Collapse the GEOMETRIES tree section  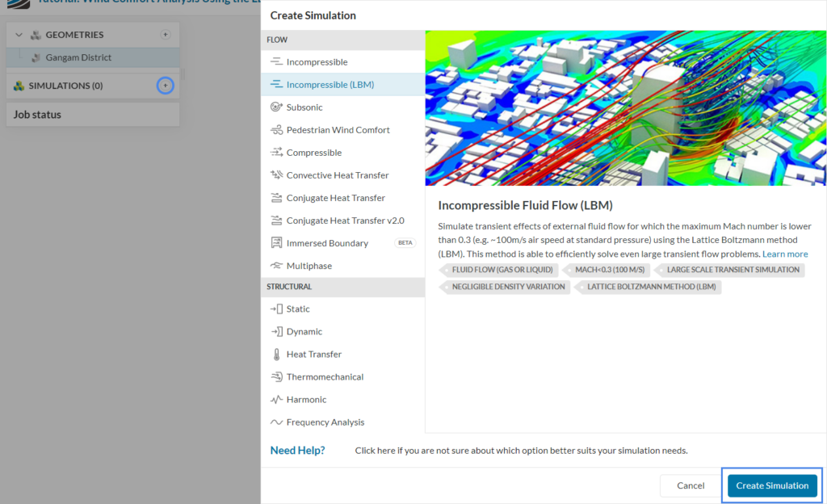coord(19,35)
